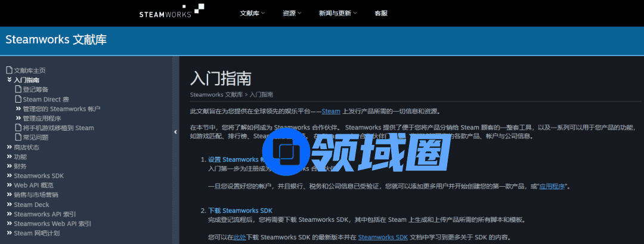The height and width of the screenshot is (244, 644).
Task: Click the sidebar collapse arrow handle
Action: [175, 132]
